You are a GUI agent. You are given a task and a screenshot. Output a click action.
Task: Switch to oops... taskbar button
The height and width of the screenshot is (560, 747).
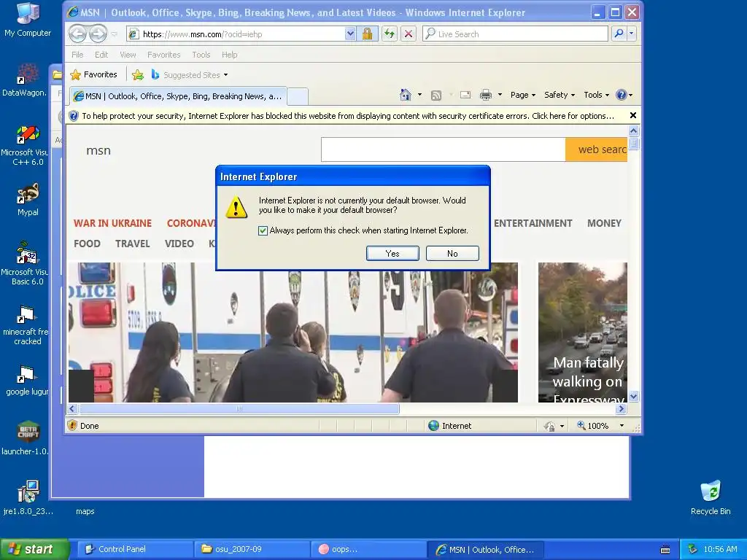(368, 549)
